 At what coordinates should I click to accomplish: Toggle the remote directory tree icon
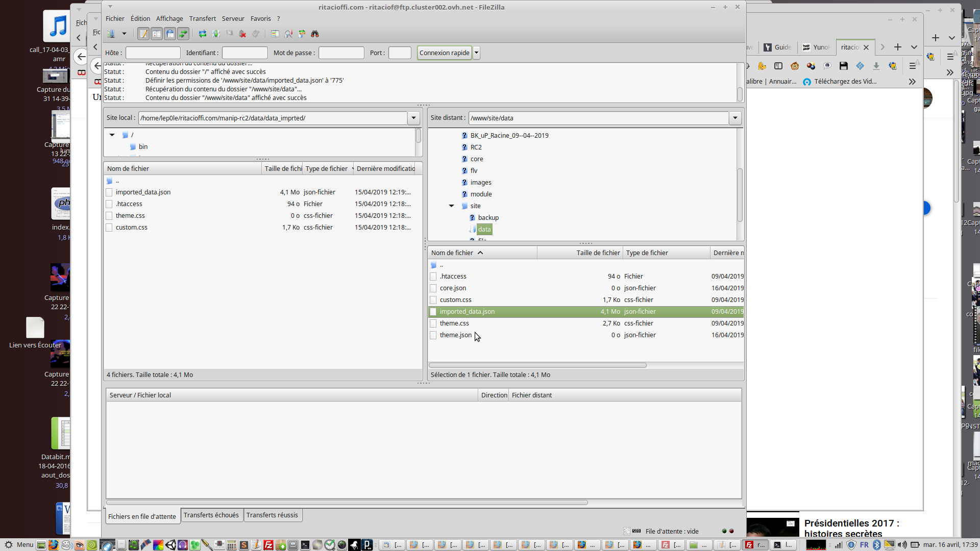point(170,34)
